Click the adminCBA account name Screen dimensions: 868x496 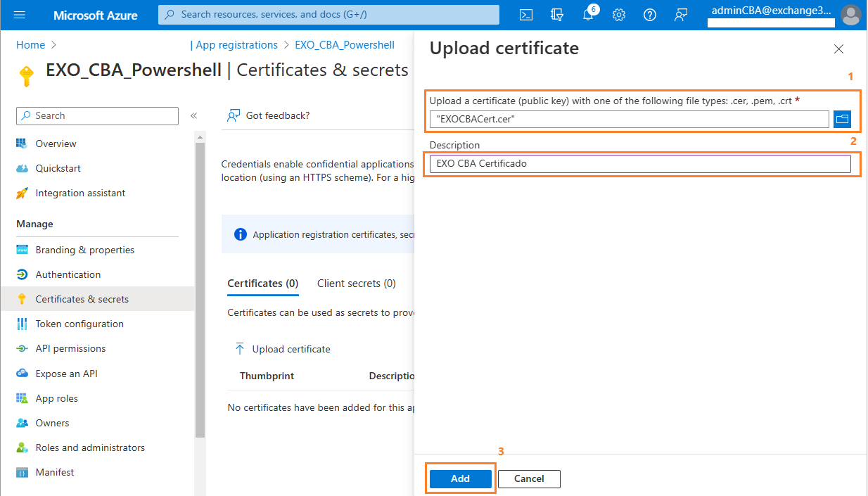771,11
